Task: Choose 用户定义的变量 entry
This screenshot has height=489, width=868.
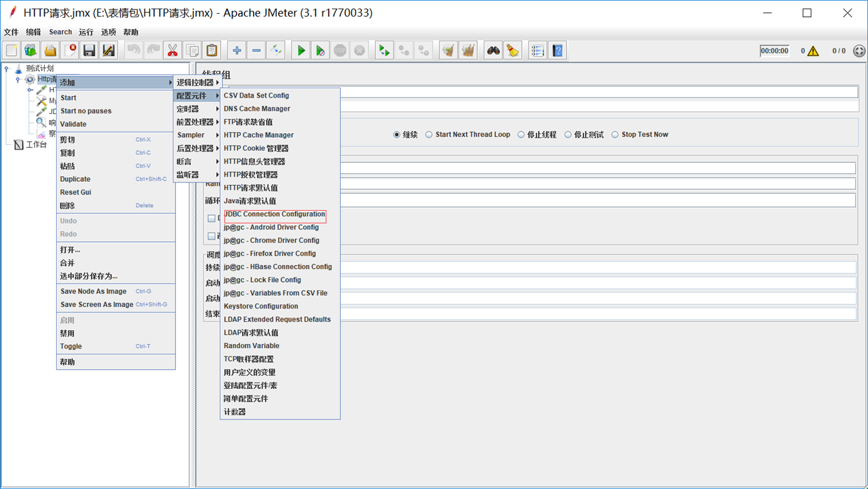Action: [280, 372]
